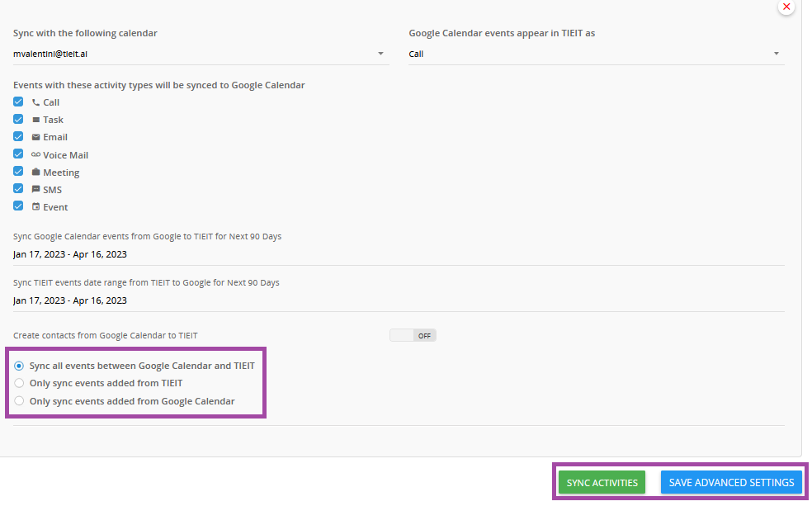
Task: Click 'Sync Google Calendar events from Google' label
Action: click(147, 236)
